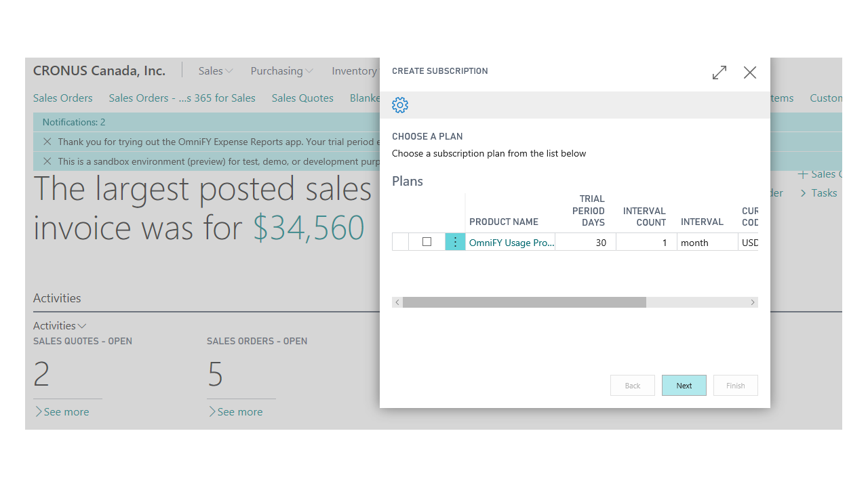Close the Create Subscription dialog

[x=749, y=73]
